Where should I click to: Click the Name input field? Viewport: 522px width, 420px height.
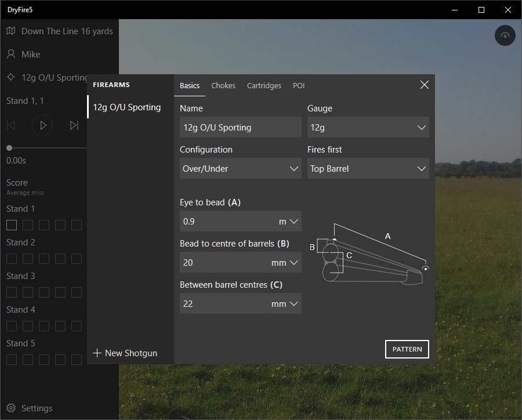click(x=240, y=128)
